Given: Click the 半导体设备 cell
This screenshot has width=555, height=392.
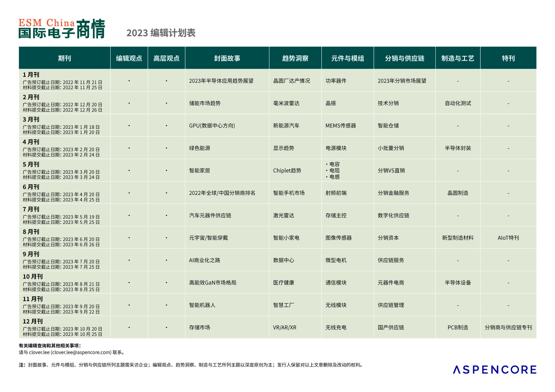Looking at the screenshot, I should click(x=458, y=283).
